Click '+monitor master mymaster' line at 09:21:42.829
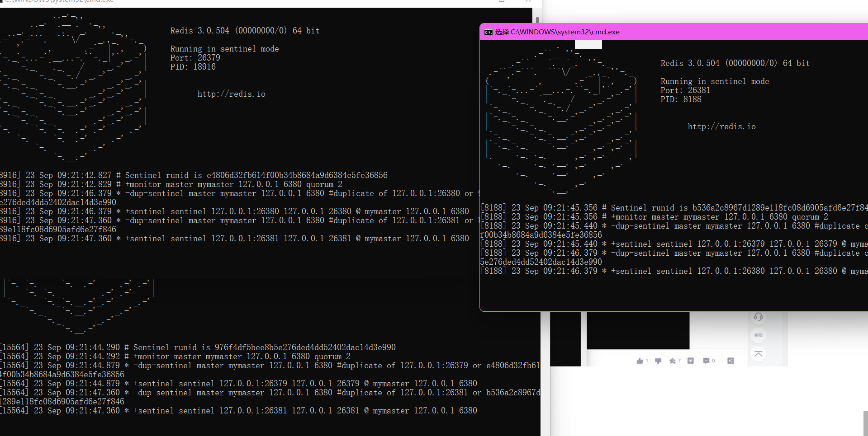Viewport: 868px width, 436px height. click(171, 184)
